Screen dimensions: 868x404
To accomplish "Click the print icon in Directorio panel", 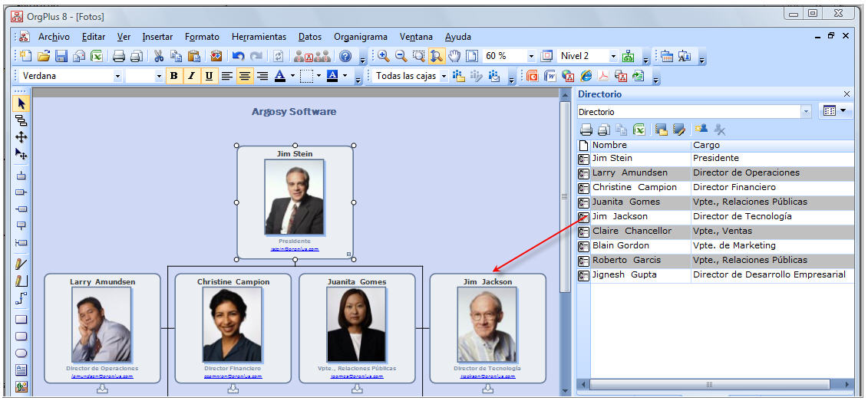I will (586, 130).
